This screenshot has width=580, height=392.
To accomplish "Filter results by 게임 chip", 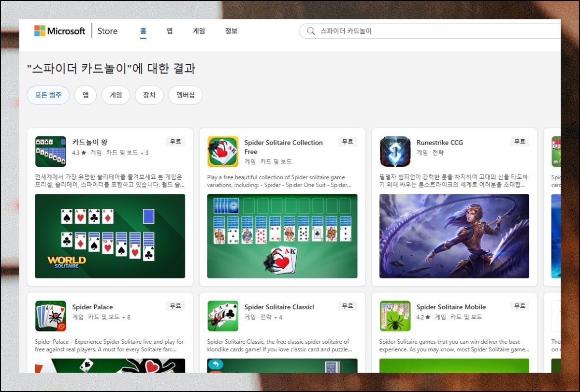I will point(116,95).
